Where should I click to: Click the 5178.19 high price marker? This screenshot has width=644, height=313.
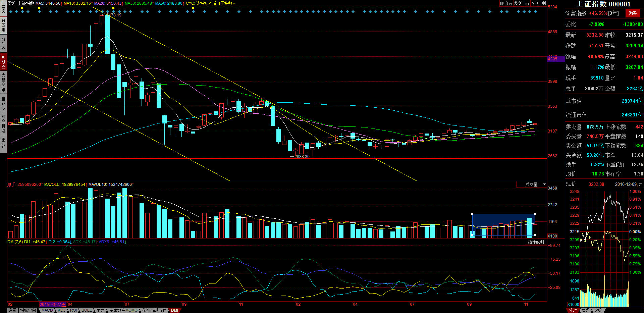tap(114, 15)
